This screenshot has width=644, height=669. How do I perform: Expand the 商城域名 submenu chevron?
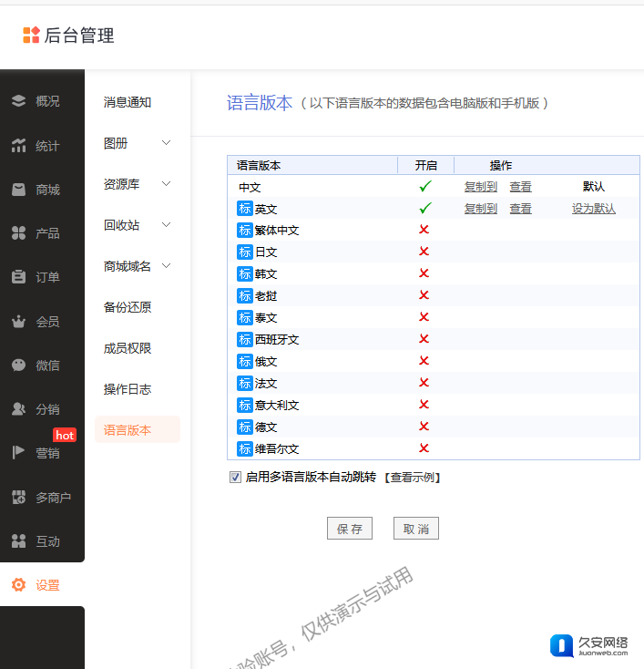(x=166, y=266)
